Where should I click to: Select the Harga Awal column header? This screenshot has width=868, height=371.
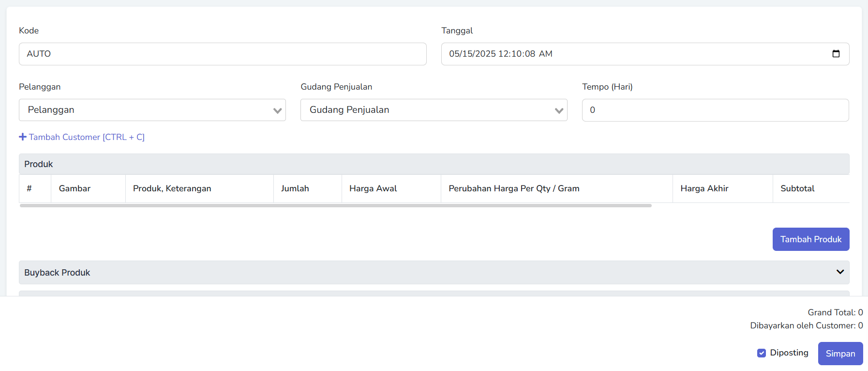point(373,188)
